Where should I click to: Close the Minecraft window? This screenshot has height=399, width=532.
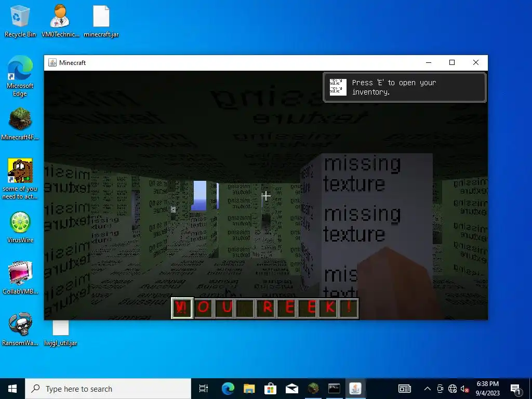click(x=476, y=62)
